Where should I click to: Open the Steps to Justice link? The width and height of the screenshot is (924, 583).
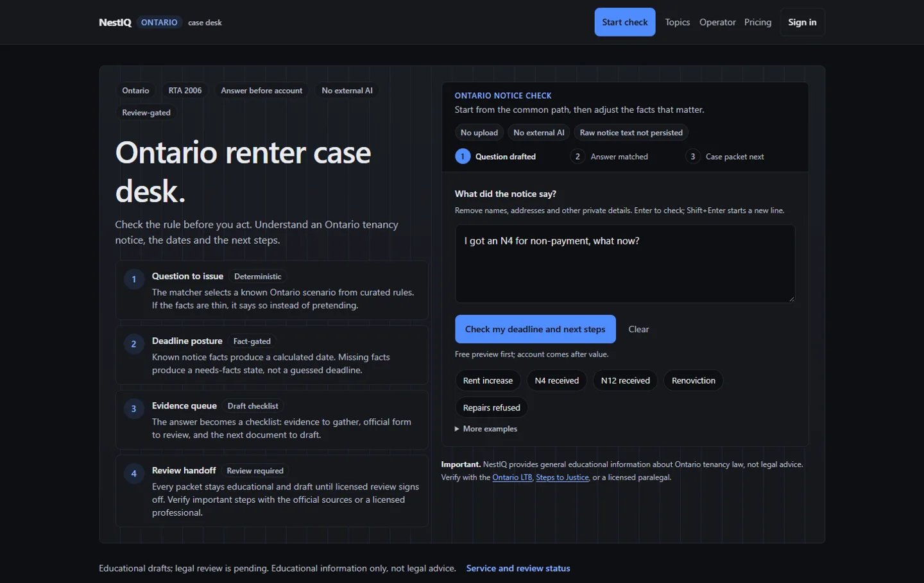click(562, 477)
